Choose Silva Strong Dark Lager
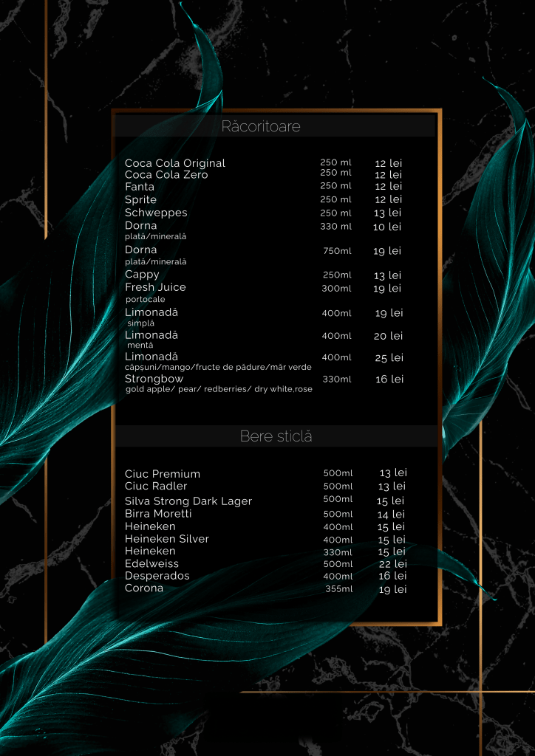535x756 pixels. [188, 501]
